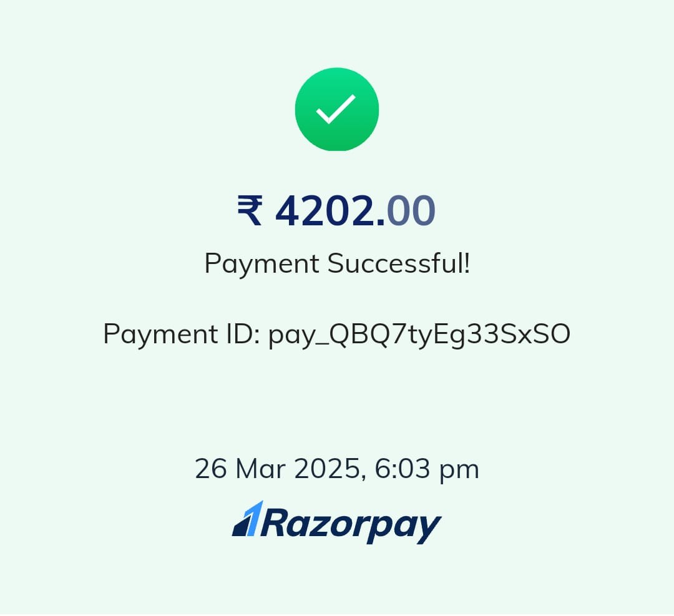Viewport: 674px width, 616px height.
Task: Click the faded .00 decimal portion
Action: 408,210
